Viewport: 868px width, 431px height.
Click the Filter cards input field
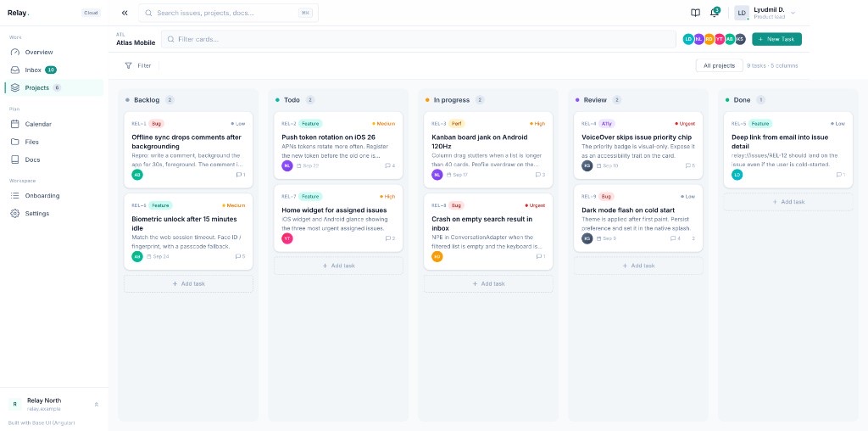click(x=419, y=39)
